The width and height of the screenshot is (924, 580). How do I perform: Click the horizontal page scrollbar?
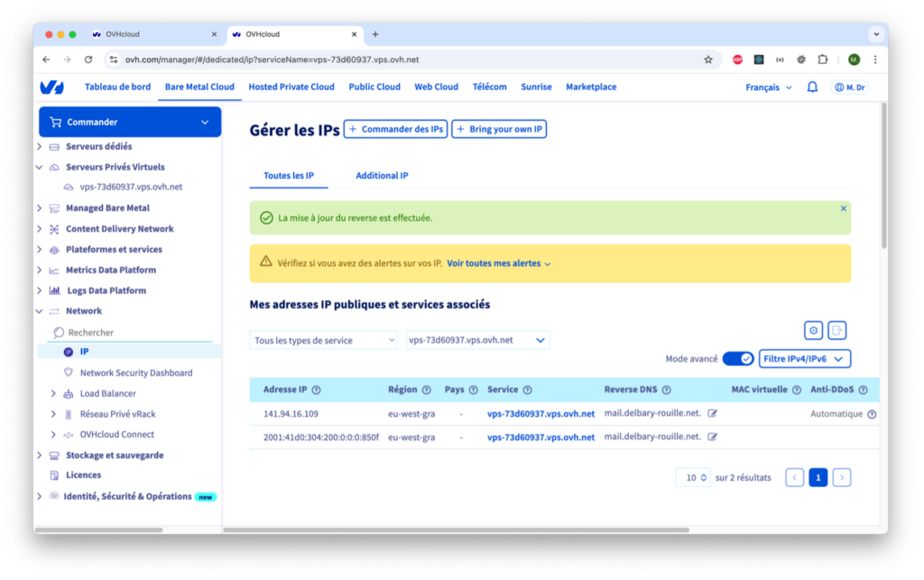pyautogui.click(x=456, y=530)
